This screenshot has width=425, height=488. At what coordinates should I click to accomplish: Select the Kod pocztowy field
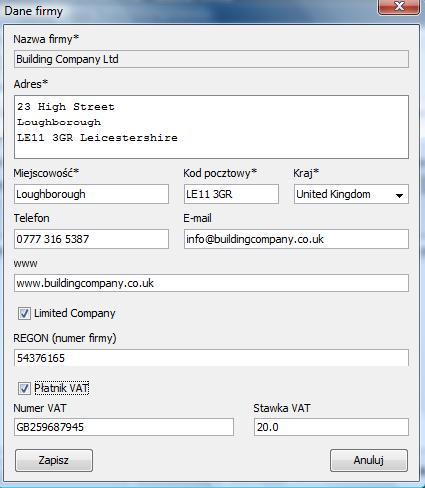click(231, 194)
